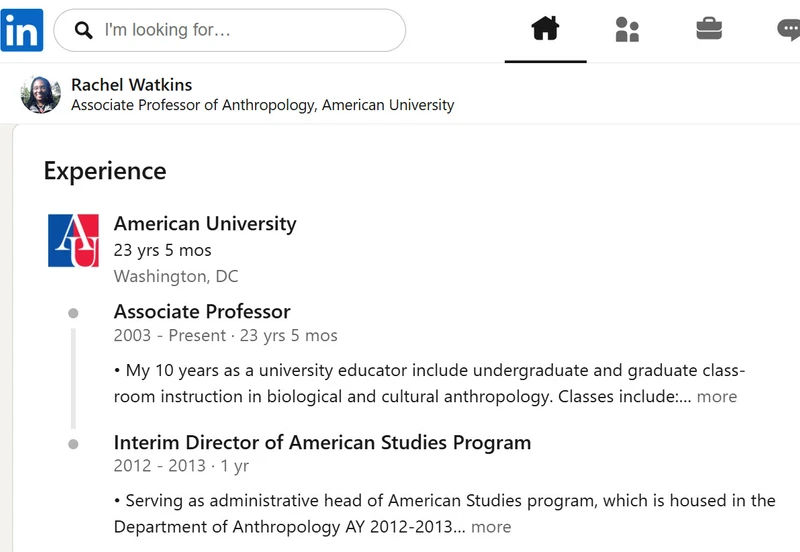Click the search magnifier icon
800x552 pixels.
(84, 30)
